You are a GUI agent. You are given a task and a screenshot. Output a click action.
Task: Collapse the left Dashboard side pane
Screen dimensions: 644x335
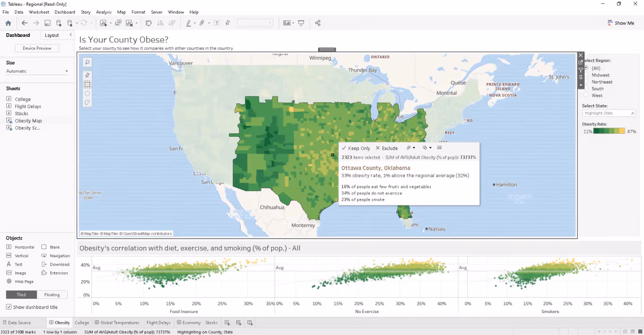click(x=71, y=35)
